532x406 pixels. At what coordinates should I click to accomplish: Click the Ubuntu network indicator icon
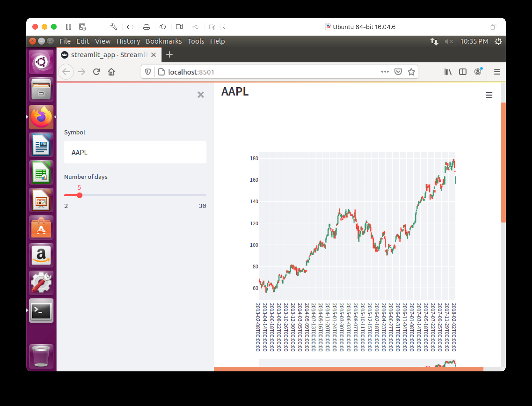click(x=434, y=41)
